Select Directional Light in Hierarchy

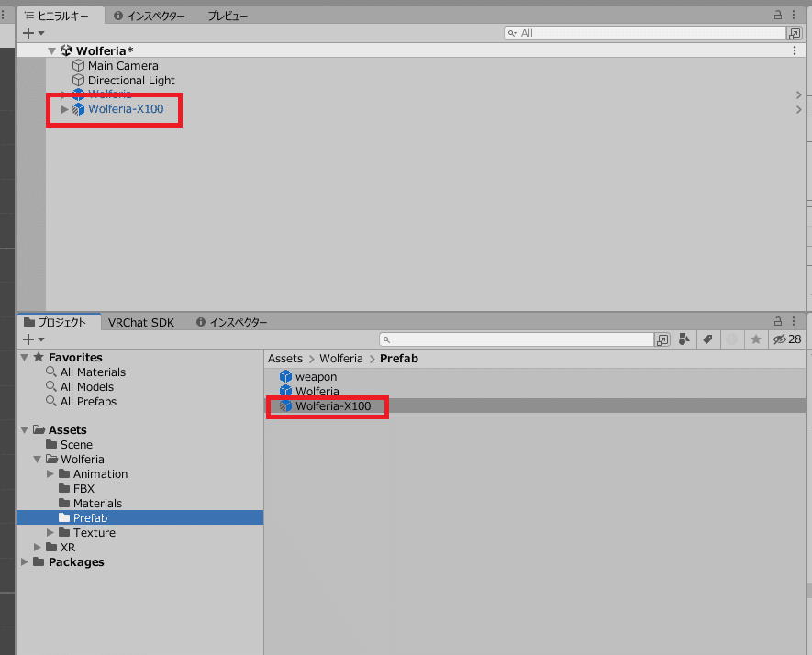pyautogui.click(x=131, y=80)
